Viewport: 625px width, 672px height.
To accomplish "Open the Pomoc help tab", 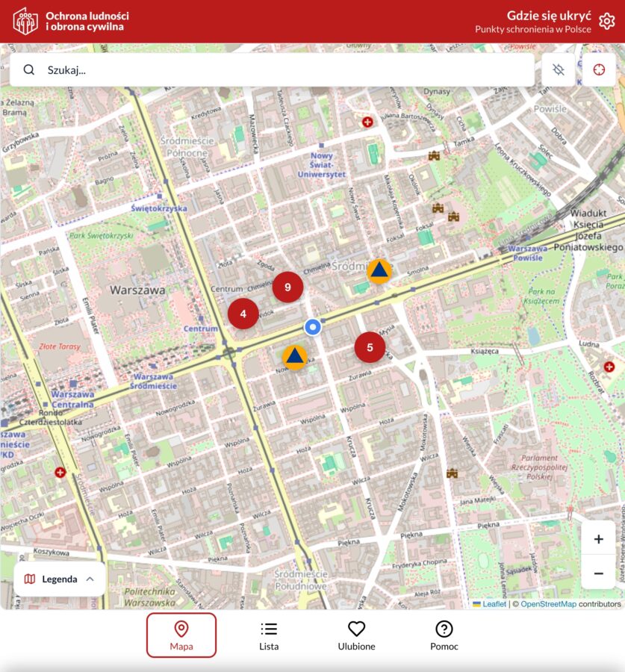I will coord(444,635).
